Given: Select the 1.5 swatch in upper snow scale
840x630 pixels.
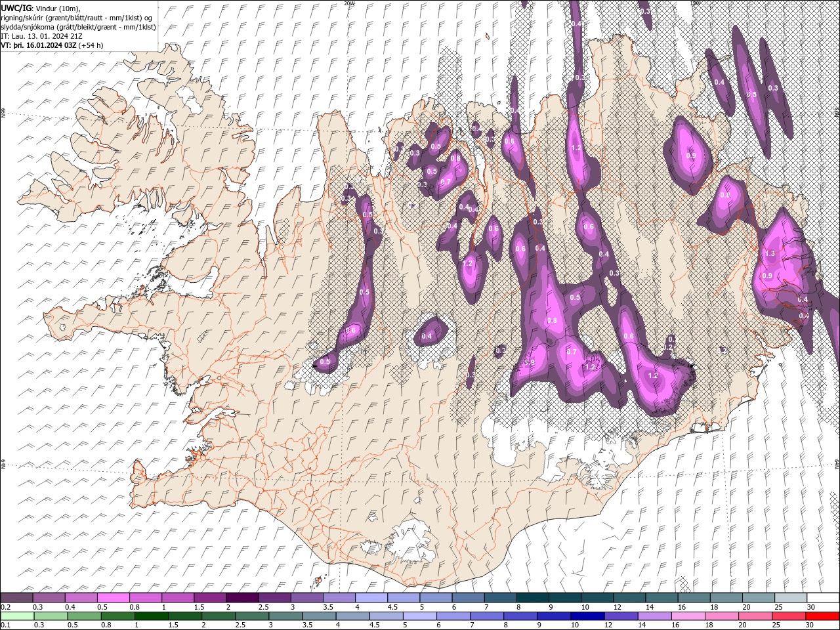Looking at the screenshot, I should 210,598.
